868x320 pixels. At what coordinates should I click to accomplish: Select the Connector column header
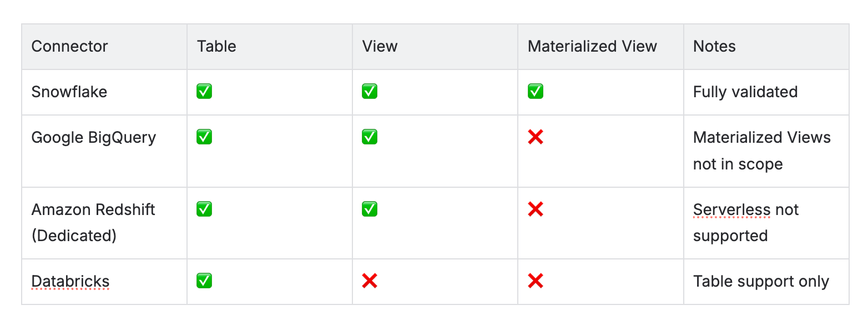(104, 47)
